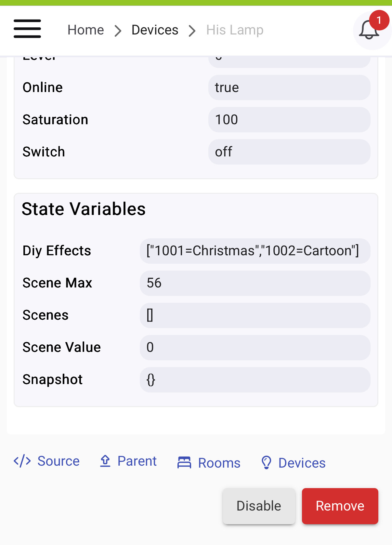Click the Rooms bed icon
The image size is (392, 545).
pyautogui.click(x=184, y=463)
